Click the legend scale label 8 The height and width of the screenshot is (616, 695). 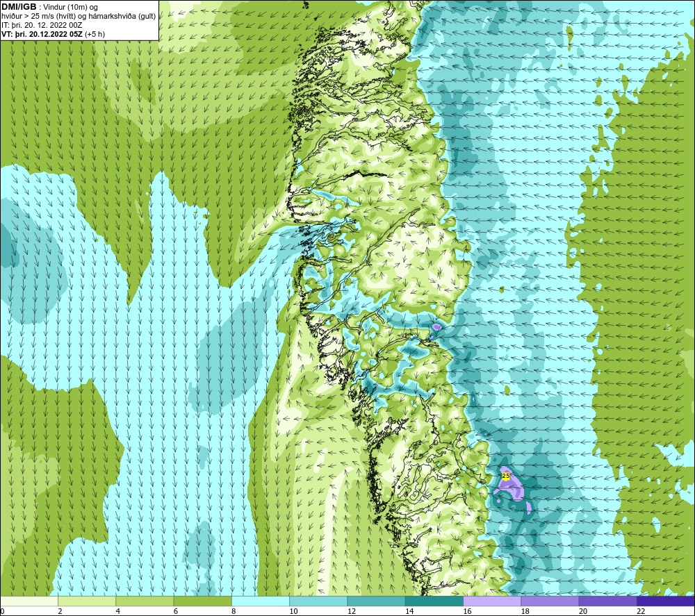pyautogui.click(x=234, y=612)
